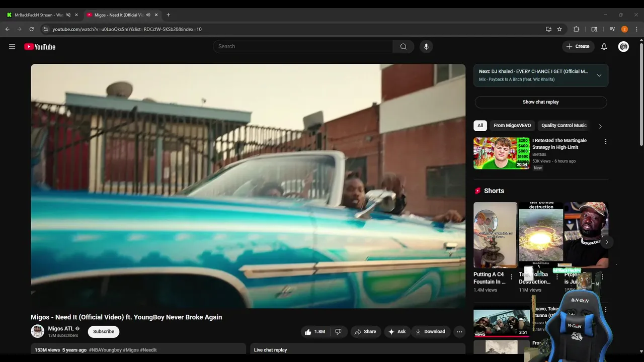Download the video
This screenshot has width=644, height=362.
tap(430, 332)
